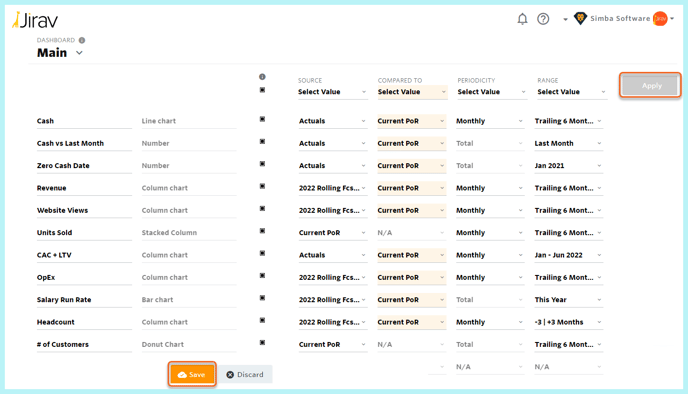Open the Range dropdown for Headcount row
The height and width of the screenshot is (394, 688).
coord(568,322)
